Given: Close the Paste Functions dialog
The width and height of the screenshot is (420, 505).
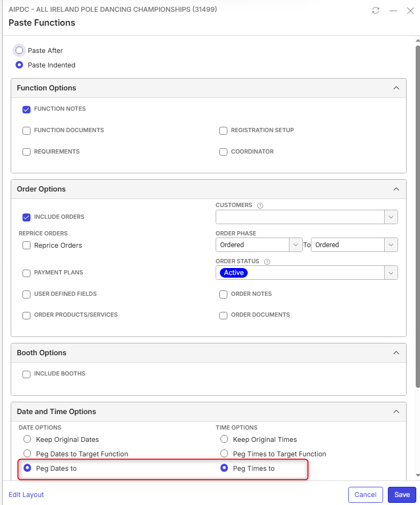Looking at the screenshot, I should click(x=410, y=11).
